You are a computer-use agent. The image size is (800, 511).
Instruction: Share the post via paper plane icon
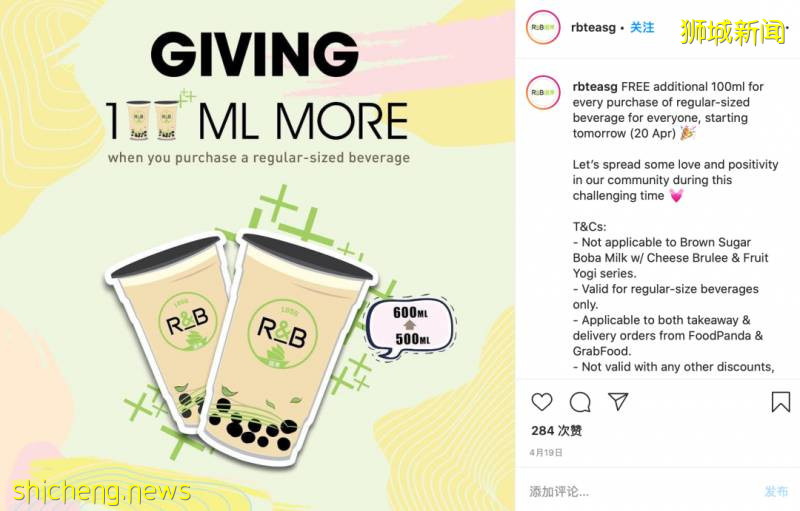(618, 401)
